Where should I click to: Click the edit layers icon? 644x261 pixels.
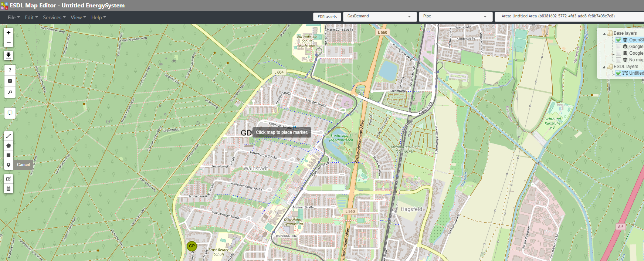pos(9,179)
